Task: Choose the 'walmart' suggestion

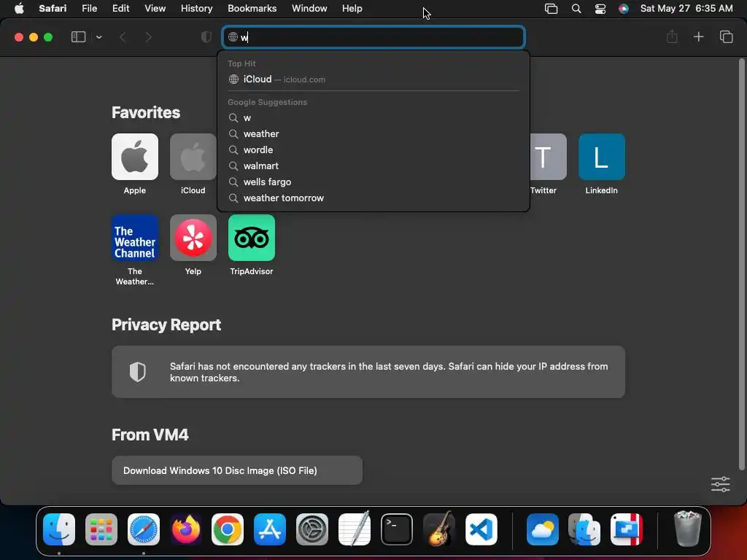Action: [373, 166]
